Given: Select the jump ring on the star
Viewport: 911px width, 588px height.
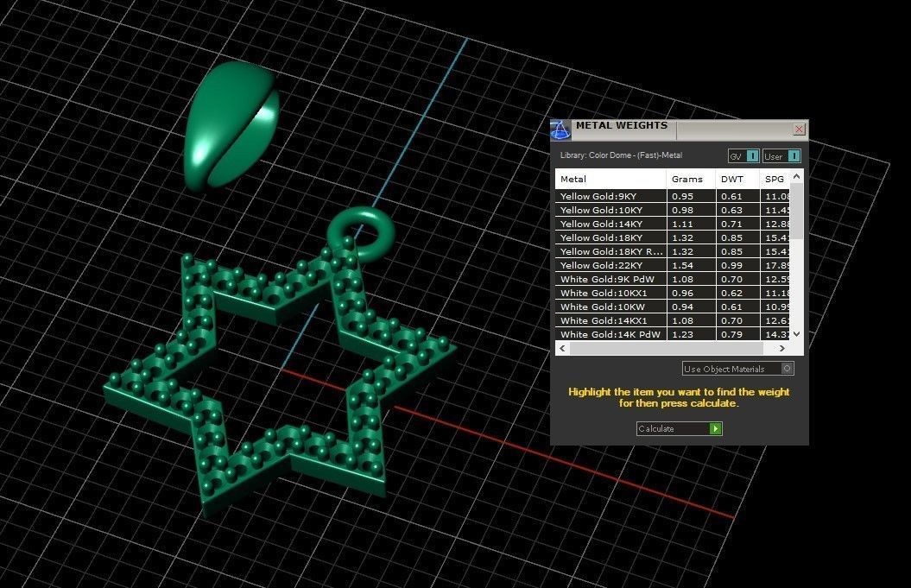Looking at the screenshot, I should click(x=362, y=233).
